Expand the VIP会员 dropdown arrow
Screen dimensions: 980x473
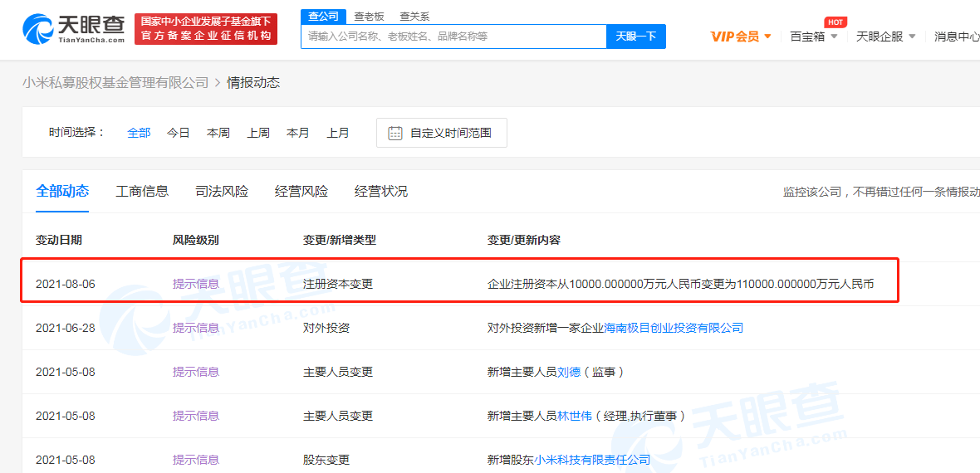tap(767, 37)
